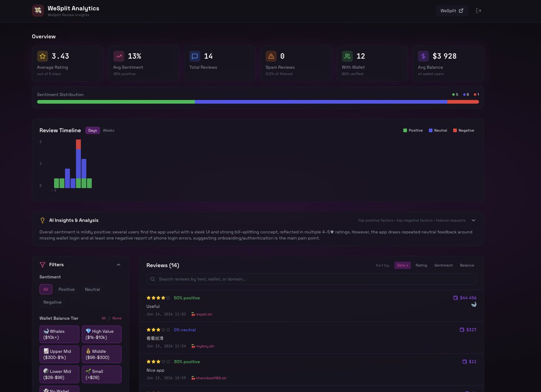
Task: Click the tallest timeline bar with red top
Action: point(78,164)
